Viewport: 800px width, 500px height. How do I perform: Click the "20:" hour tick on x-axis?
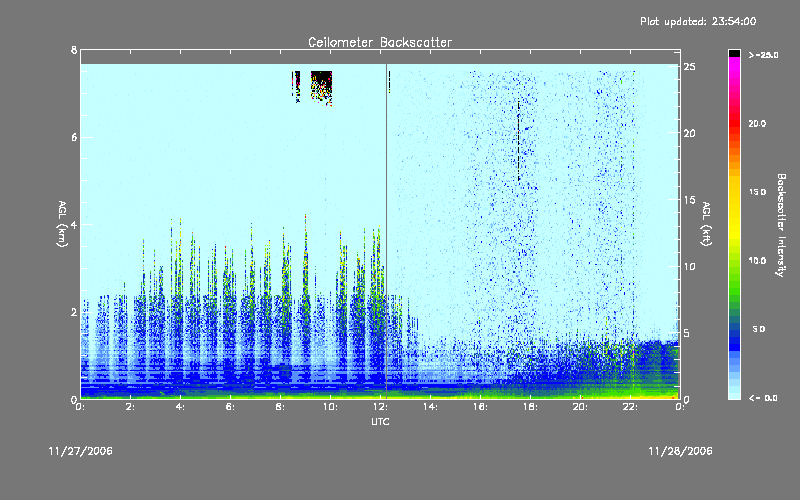[580, 407]
